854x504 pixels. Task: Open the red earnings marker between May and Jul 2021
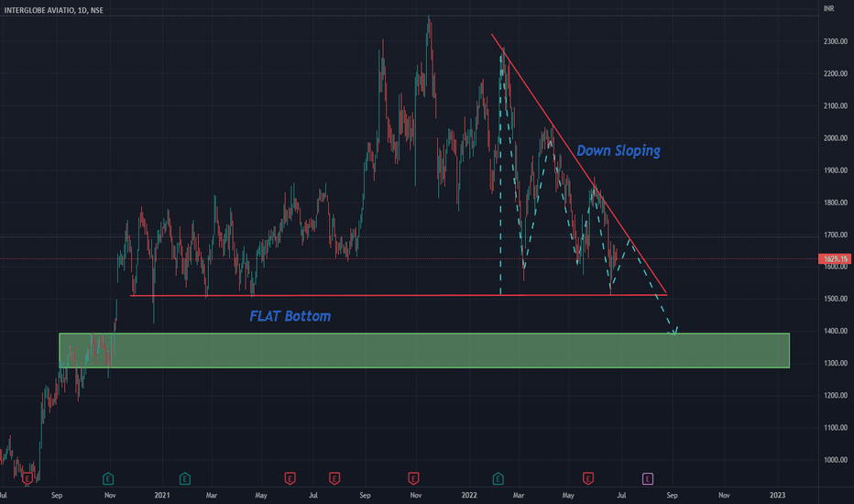coord(290,479)
